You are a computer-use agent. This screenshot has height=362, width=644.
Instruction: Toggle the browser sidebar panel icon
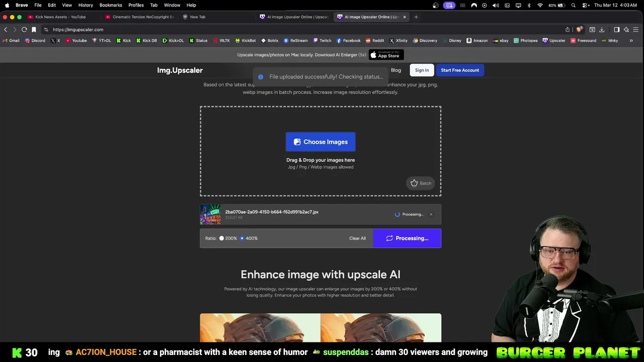(617, 29)
